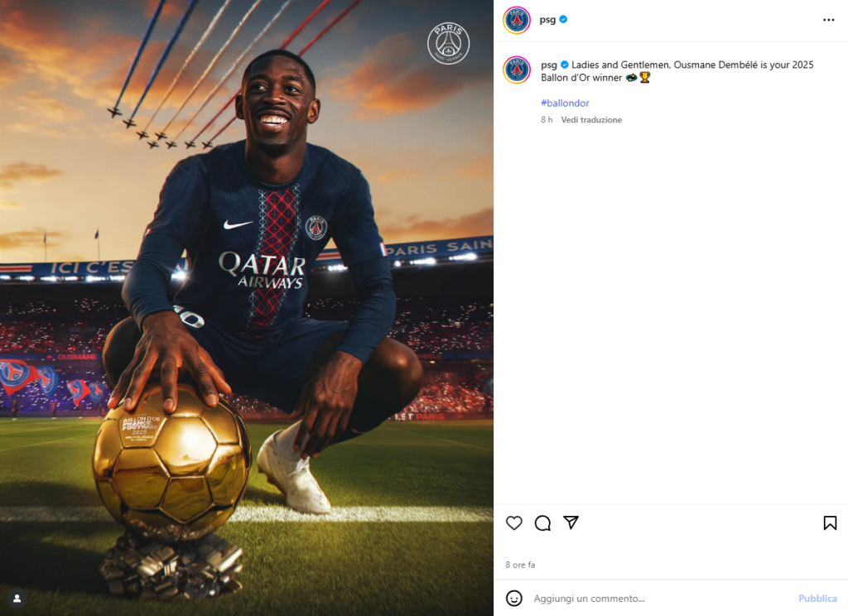The width and height of the screenshot is (848, 616).
Task: Click Vedi traduzione to translate caption
Action: [591, 120]
